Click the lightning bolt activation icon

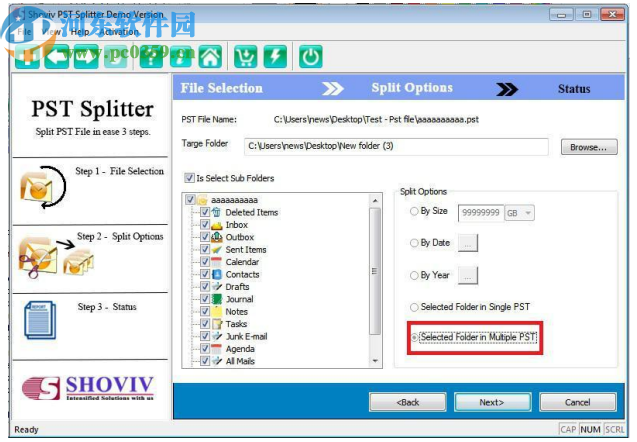[x=275, y=56]
